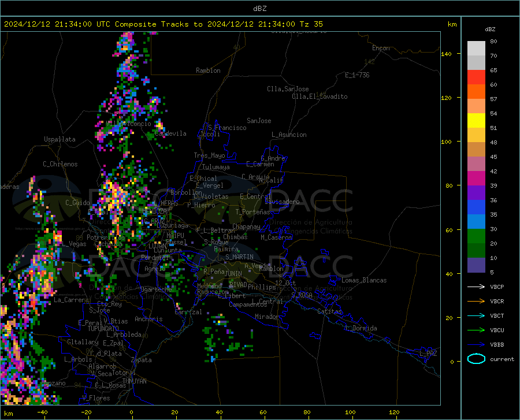Click the Ramblon label near the top
This screenshot has height=420, width=520.
pos(208,70)
